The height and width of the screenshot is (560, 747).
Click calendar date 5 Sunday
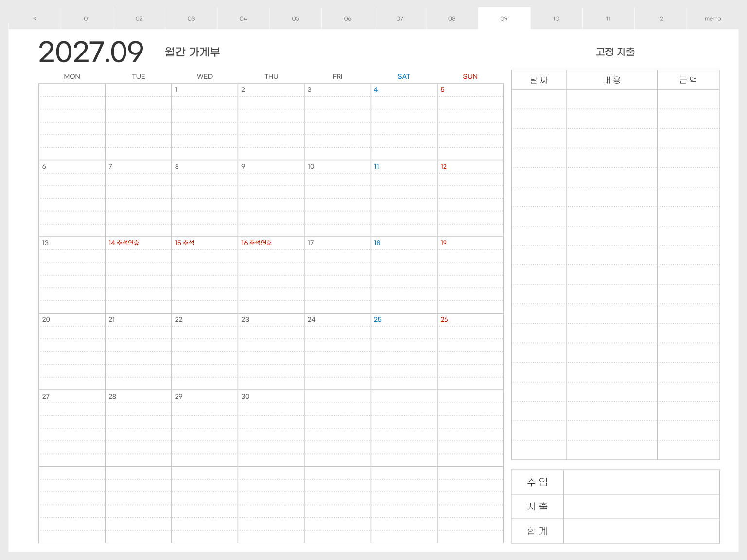coord(442,89)
